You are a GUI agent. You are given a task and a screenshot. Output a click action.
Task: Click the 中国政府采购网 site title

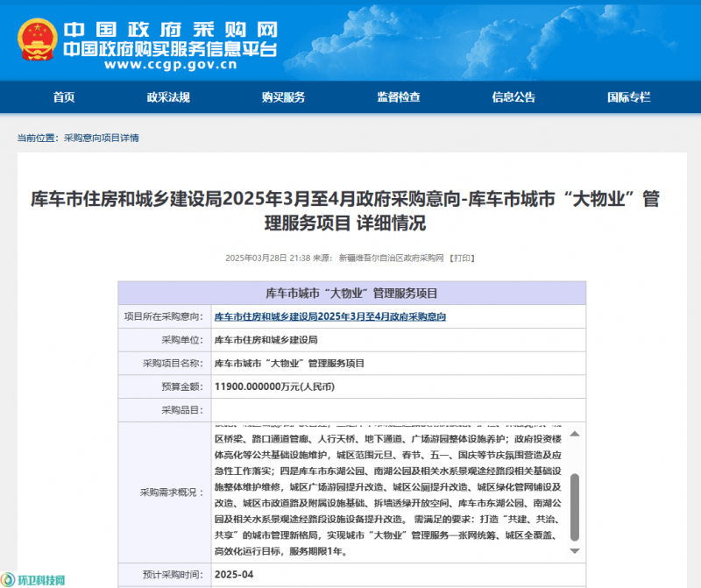[170, 30]
